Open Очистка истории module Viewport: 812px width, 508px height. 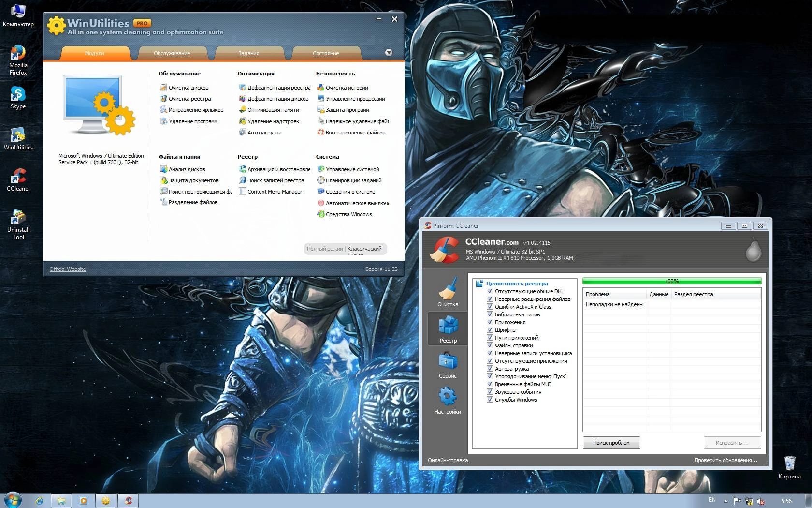click(343, 88)
